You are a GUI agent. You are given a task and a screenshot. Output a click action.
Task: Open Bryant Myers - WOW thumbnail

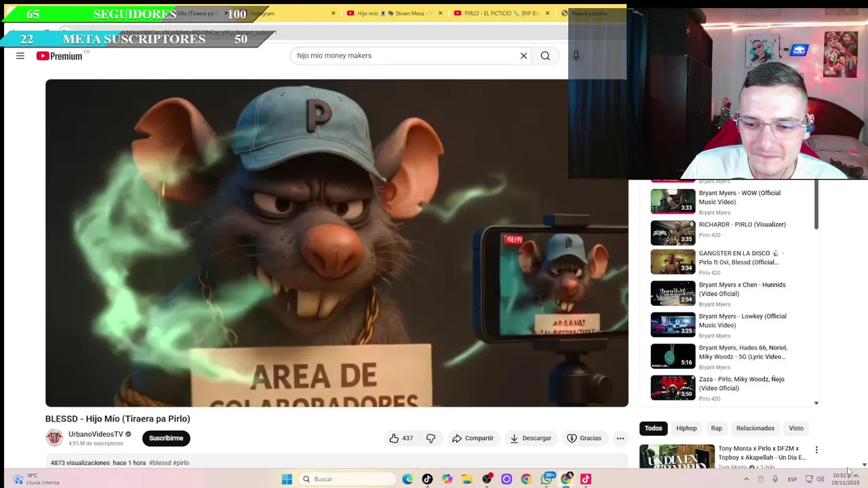673,201
